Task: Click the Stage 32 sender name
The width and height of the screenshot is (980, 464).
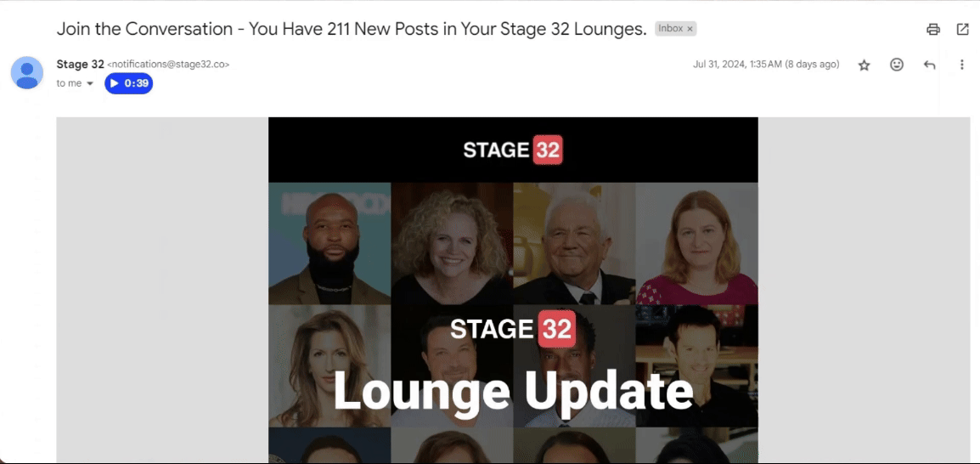Action: click(80, 64)
